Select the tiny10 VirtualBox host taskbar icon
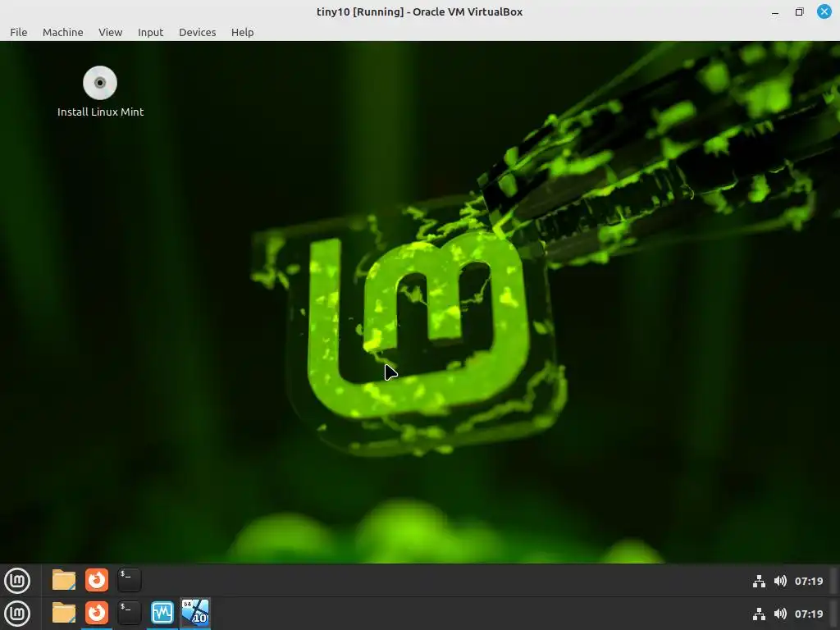 point(195,613)
